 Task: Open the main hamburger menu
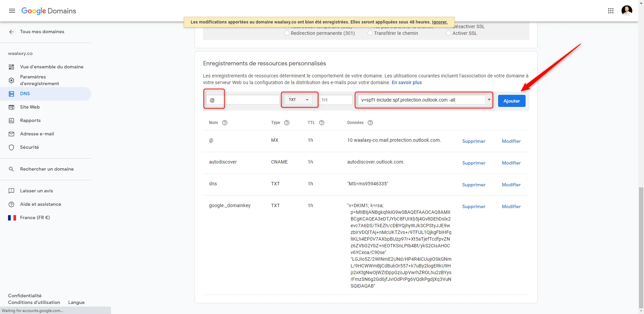(12, 11)
